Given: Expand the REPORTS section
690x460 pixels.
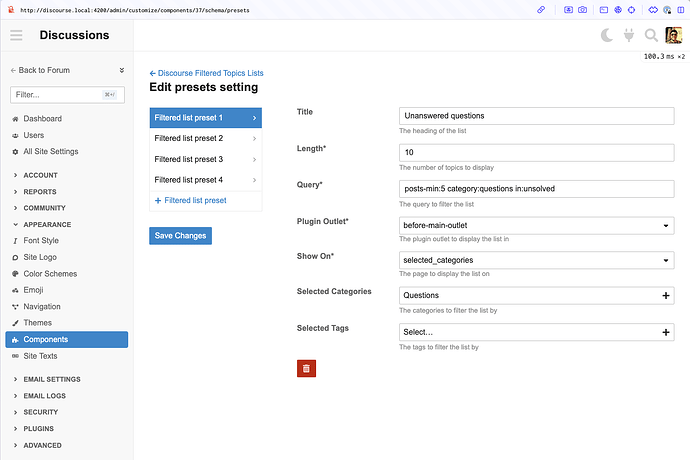Looking at the screenshot, I should click(40, 192).
